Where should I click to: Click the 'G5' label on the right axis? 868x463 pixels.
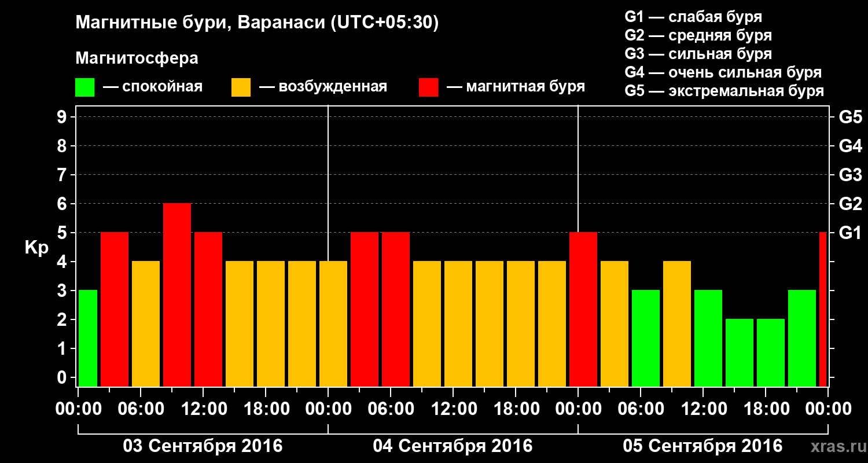[850, 117]
